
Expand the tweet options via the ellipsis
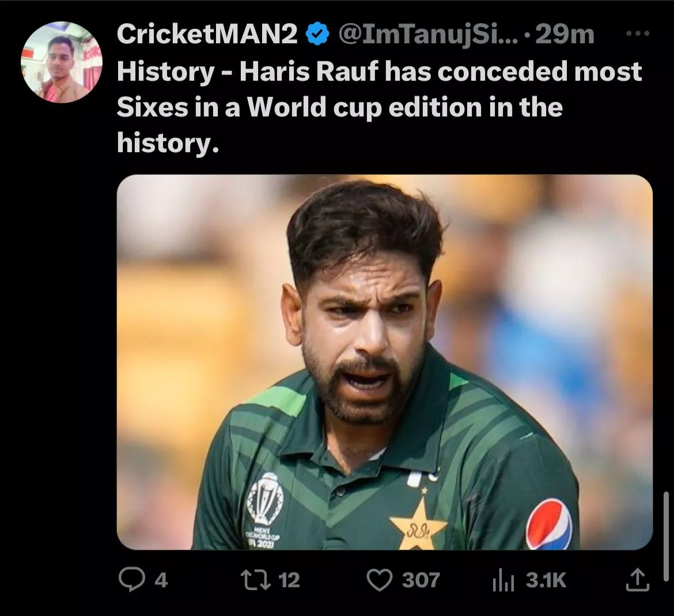pyautogui.click(x=636, y=35)
